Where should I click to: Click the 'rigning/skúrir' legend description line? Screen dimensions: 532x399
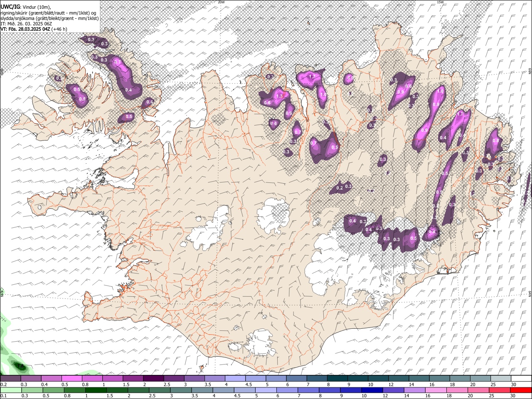(x=48, y=13)
